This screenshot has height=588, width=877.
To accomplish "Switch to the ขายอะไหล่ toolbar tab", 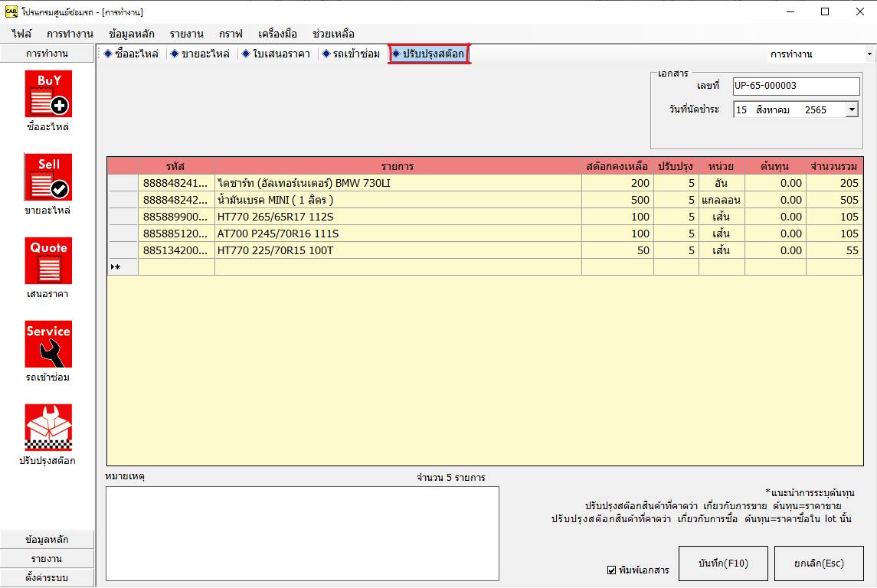I will pyautogui.click(x=200, y=54).
